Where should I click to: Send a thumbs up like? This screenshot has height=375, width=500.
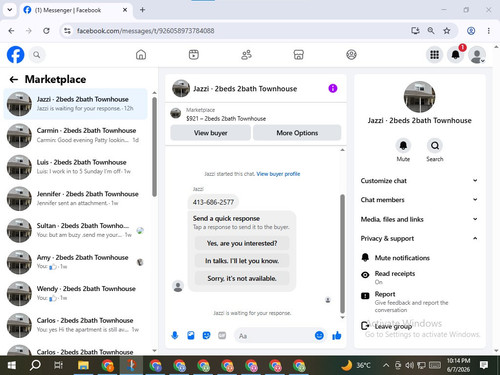coord(337,335)
